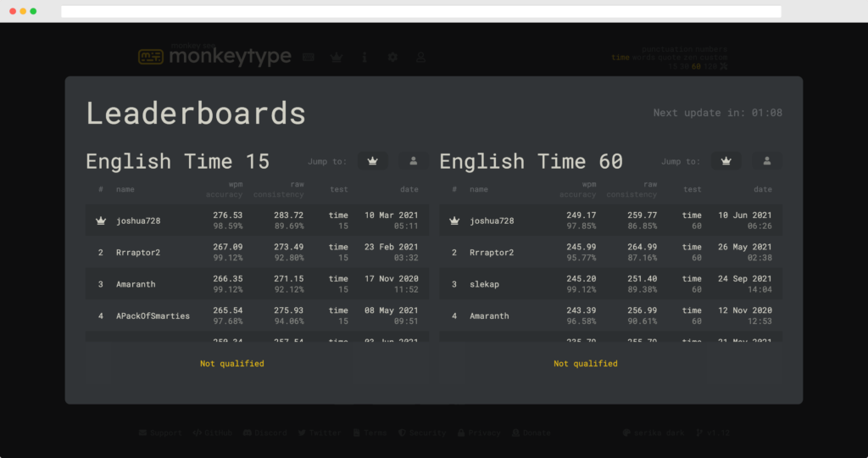Click Not qualified under English Time 15

pyautogui.click(x=232, y=363)
